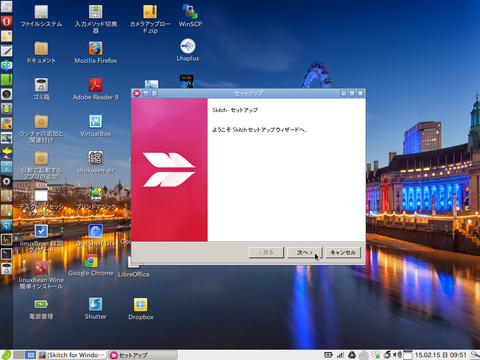Open the mail stamp icon in left panel
Image resolution: width=480 pixels, height=360 pixels.
tap(6, 36)
